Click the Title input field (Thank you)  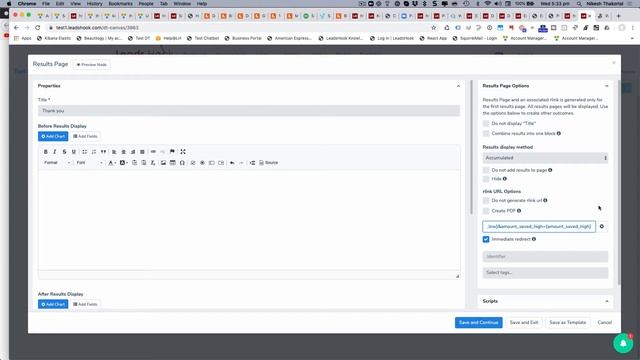coord(249,111)
